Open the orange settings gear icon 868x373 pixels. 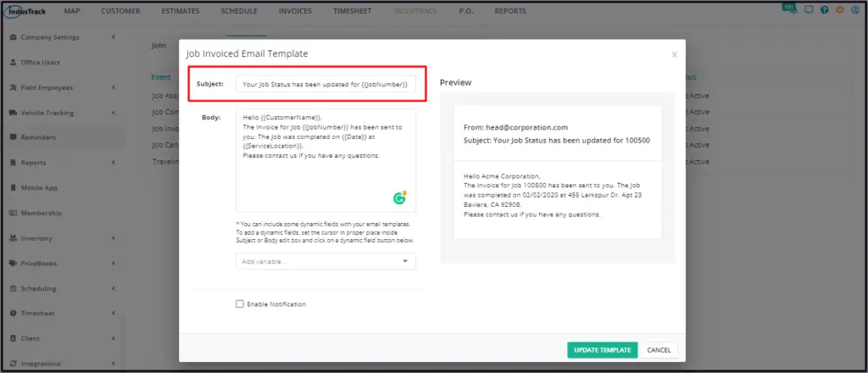tap(840, 10)
